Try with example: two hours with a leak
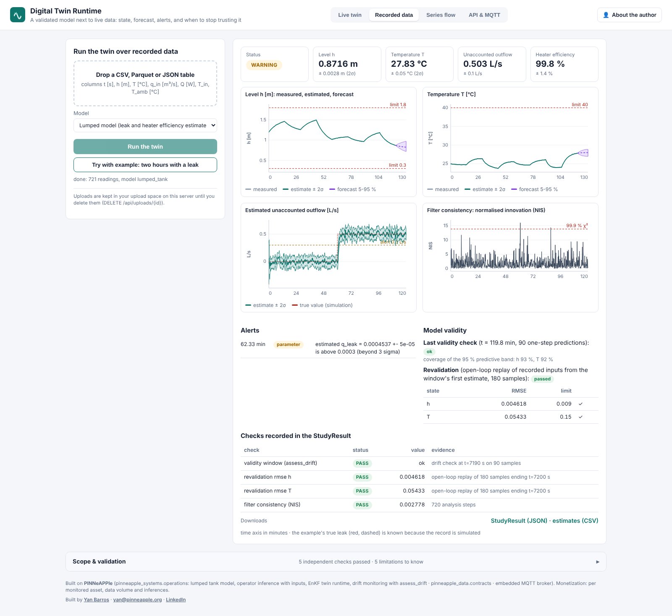672x616 pixels. [145, 165]
